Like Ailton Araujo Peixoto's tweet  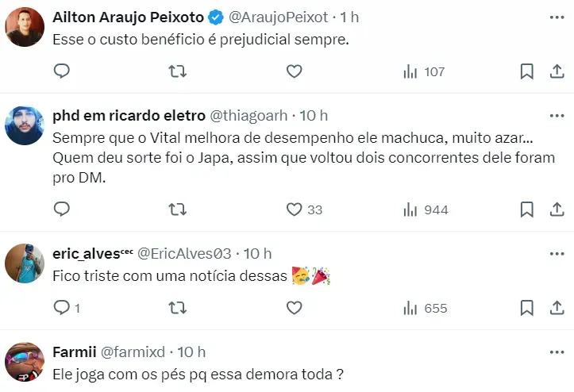(295, 71)
